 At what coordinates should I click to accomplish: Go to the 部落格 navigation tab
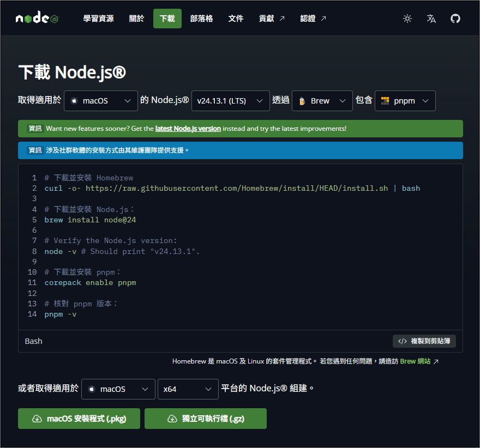(x=201, y=19)
